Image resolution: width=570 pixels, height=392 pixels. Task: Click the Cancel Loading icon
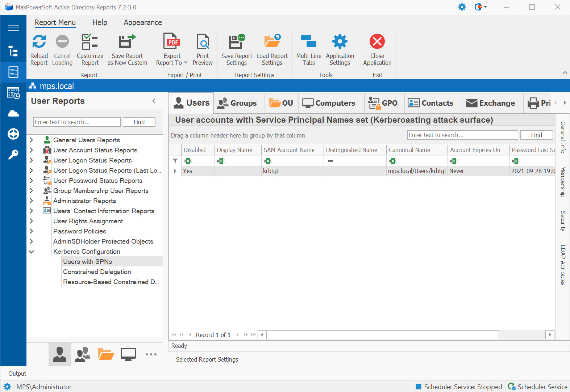point(62,42)
